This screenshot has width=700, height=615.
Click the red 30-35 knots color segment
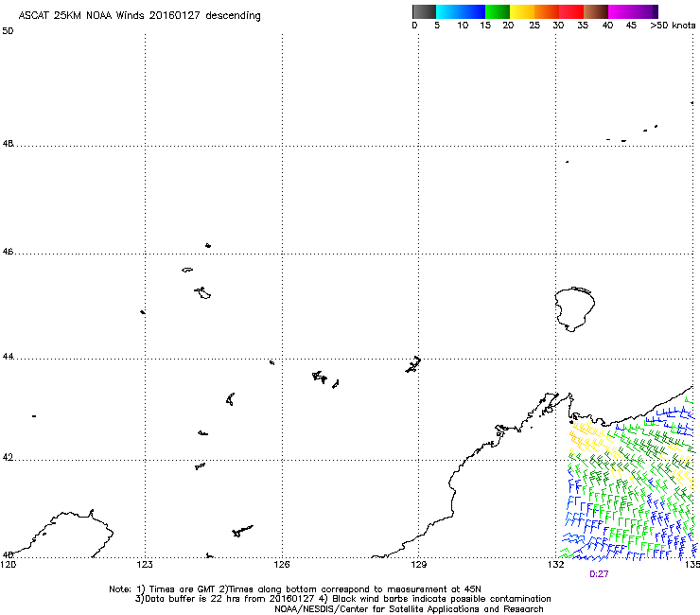coord(571,11)
